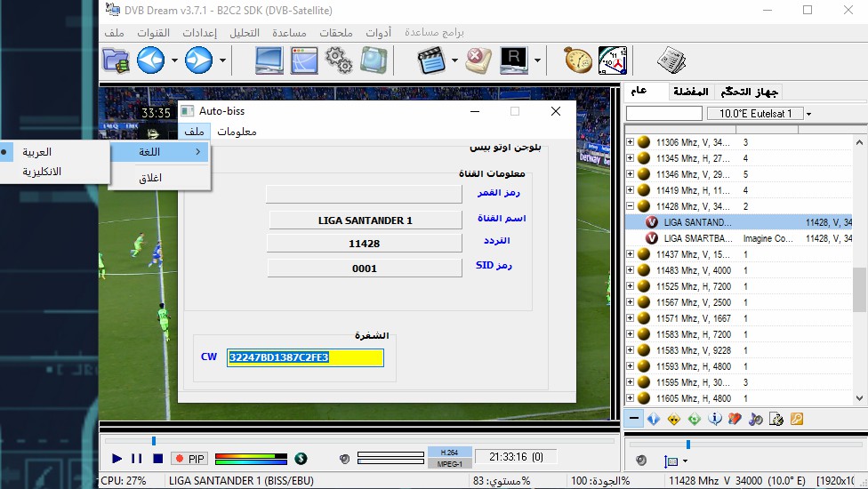Click the yellow diamond icon below channel list
Image resolution: width=868 pixels, height=489 pixels.
(674, 419)
